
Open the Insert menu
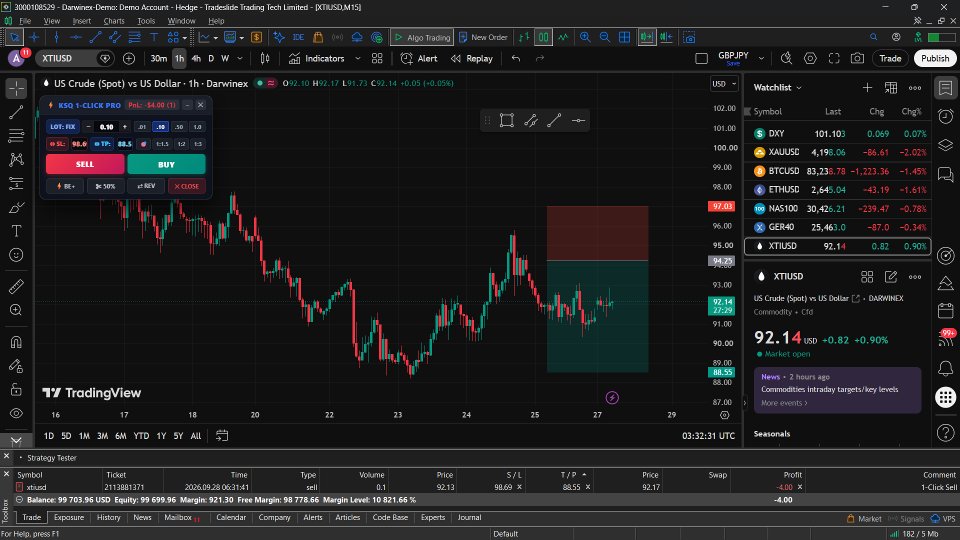coord(81,21)
